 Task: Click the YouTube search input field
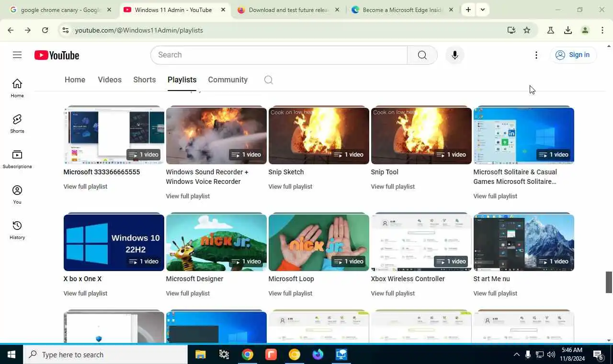pos(279,55)
